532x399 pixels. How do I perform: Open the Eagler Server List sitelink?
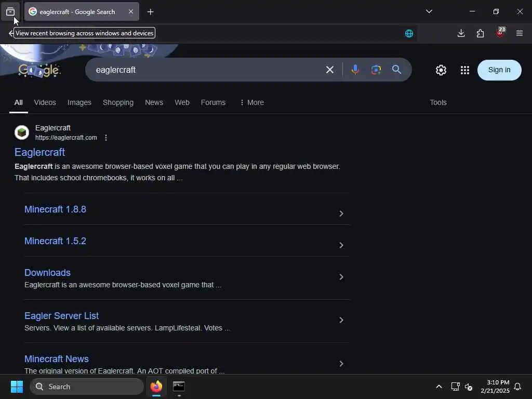[x=61, y=316]
